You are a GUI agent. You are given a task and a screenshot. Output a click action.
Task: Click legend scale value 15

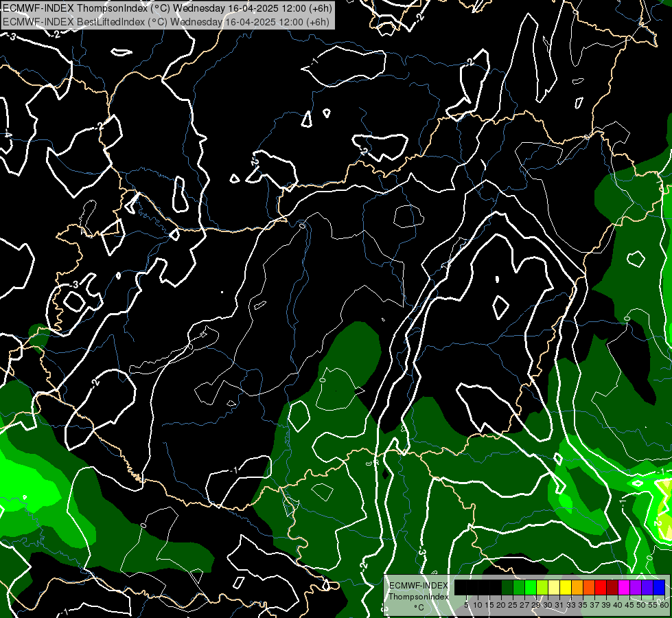coord(489,605)
